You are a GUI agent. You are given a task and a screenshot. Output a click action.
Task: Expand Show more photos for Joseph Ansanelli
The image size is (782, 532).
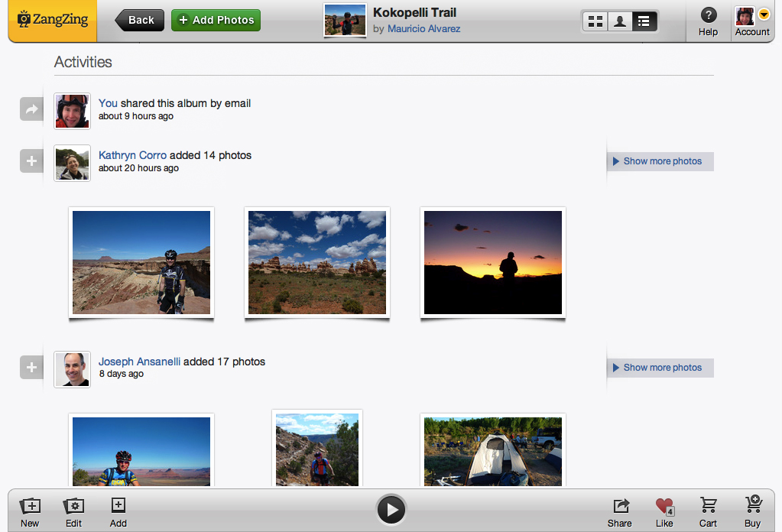click(660, 368)
